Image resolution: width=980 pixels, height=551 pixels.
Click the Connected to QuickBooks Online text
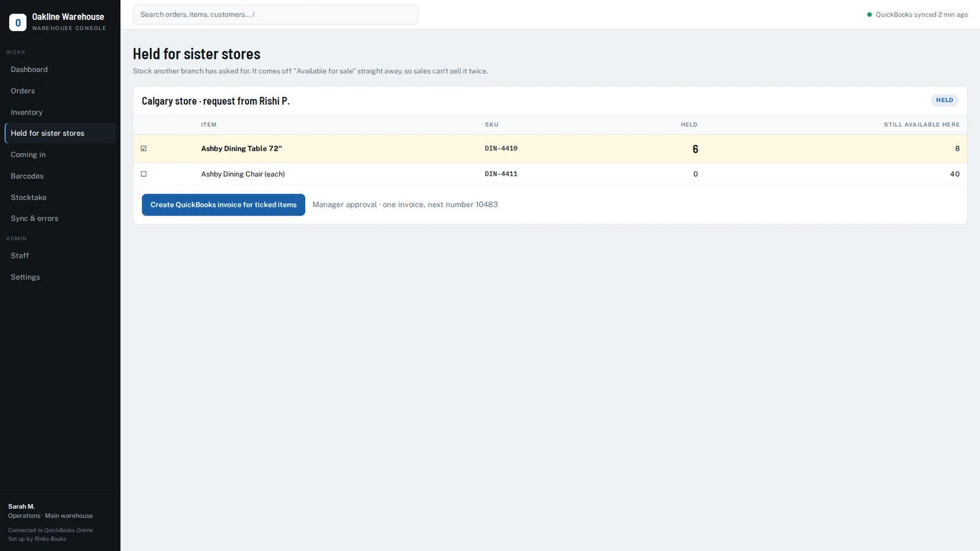click(x=50, y=531)
